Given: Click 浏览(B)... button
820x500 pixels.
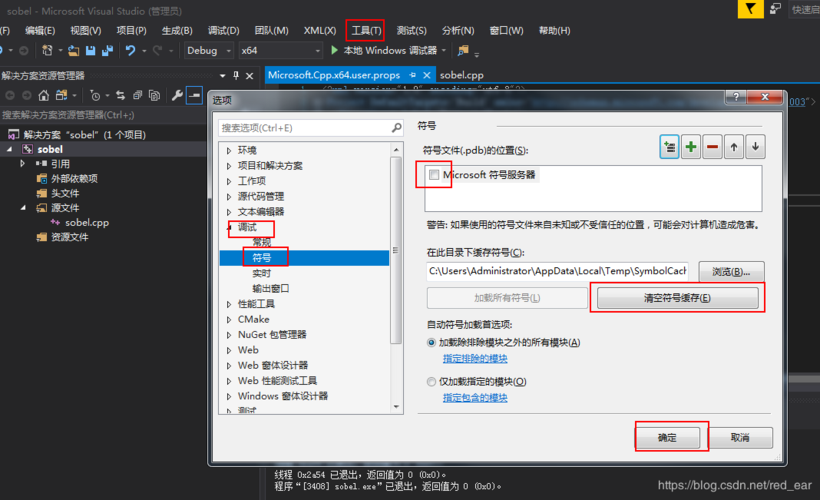Looking at the screenshot, I should point(731,272).
